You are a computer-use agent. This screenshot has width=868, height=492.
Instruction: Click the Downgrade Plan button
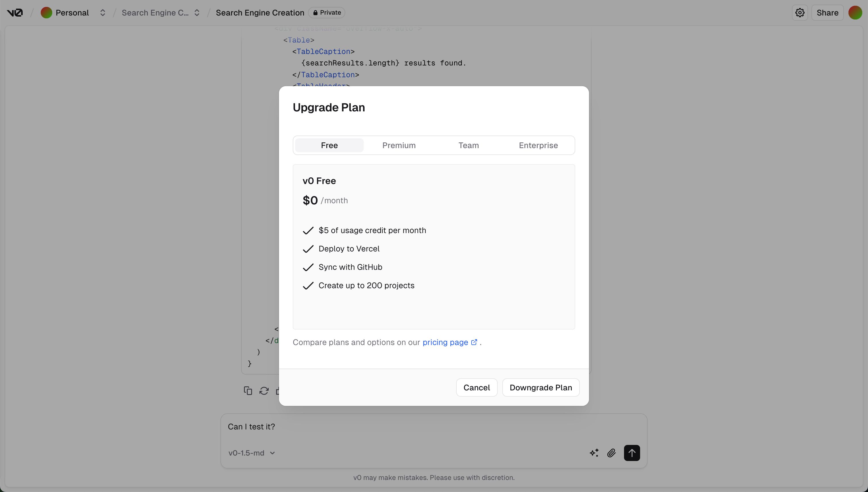(540, 388)
